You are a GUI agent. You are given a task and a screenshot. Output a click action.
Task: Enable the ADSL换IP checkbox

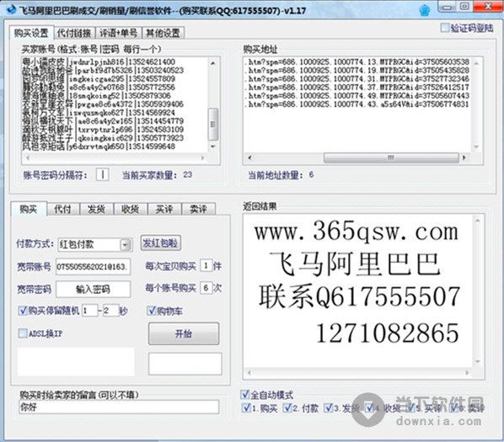pos(23,333)
